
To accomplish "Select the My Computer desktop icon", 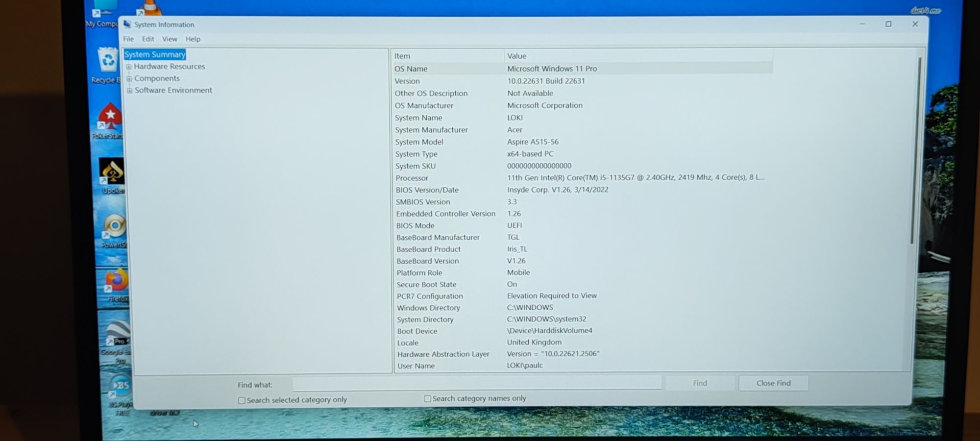I will tap(102, 14).
